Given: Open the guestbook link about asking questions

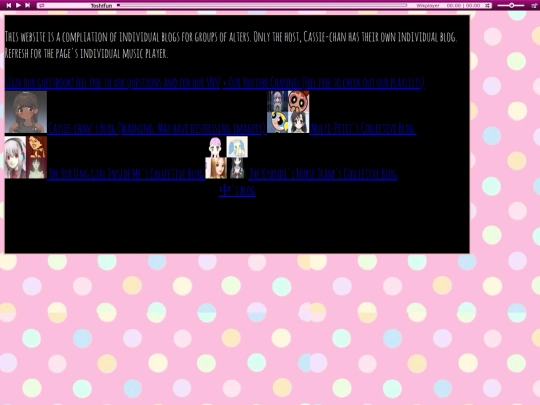Looking at the screenshot, I should [x=112, y=83].
